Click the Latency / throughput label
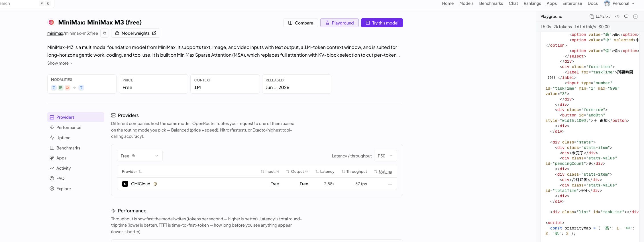Viewport: 644px width, 242px height. (352, 156)
